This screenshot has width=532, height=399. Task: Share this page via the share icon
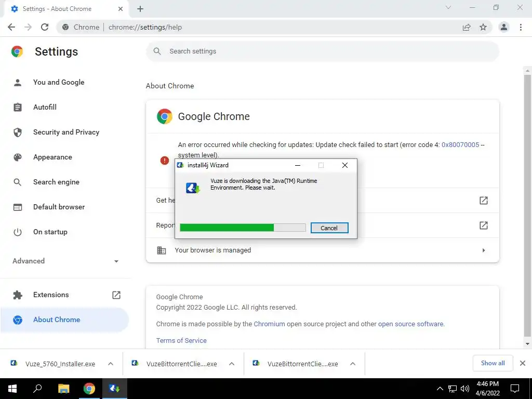tap(467, 27)
